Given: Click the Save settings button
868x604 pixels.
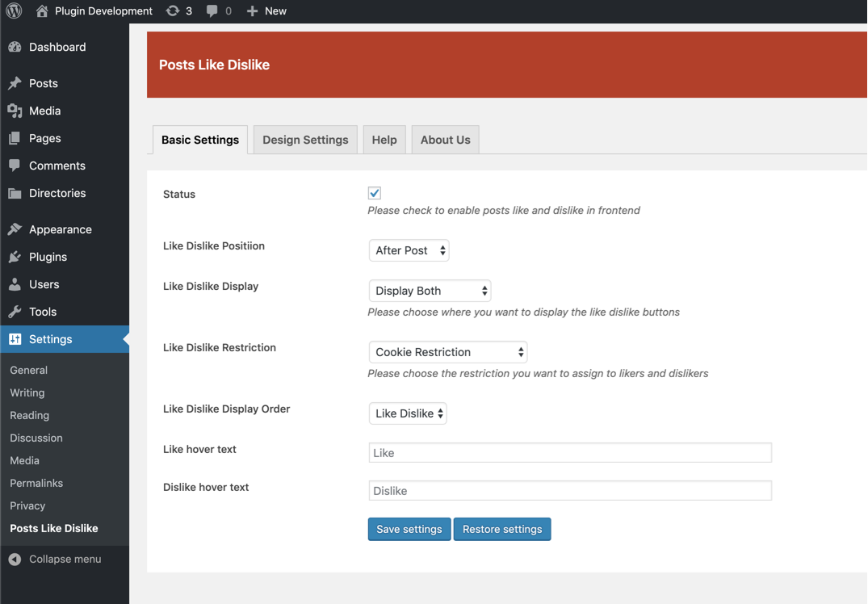Looking at the screenshot, I should coord(409,529).
